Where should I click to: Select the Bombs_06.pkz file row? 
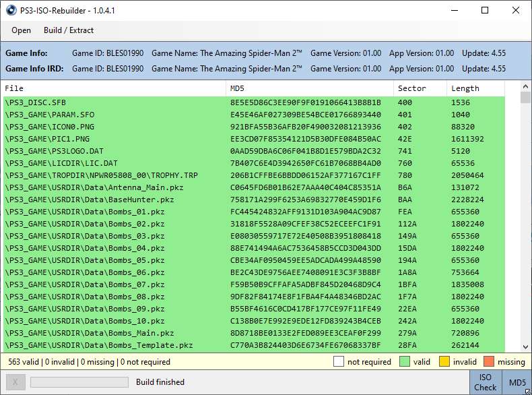pyautogui.click(x=254, y=272)
